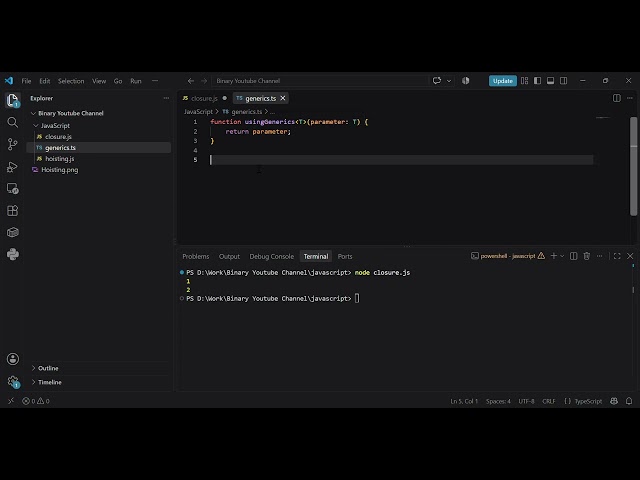The width and height of the screenshot is (640, 480).
Task: Close the generics.ts tab
Action: (283, 98)
